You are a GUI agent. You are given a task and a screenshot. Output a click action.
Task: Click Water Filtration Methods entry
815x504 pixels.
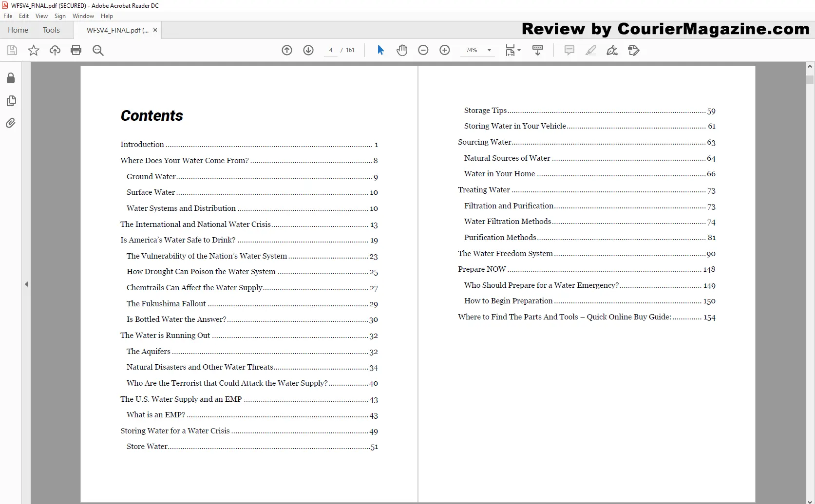590,222
